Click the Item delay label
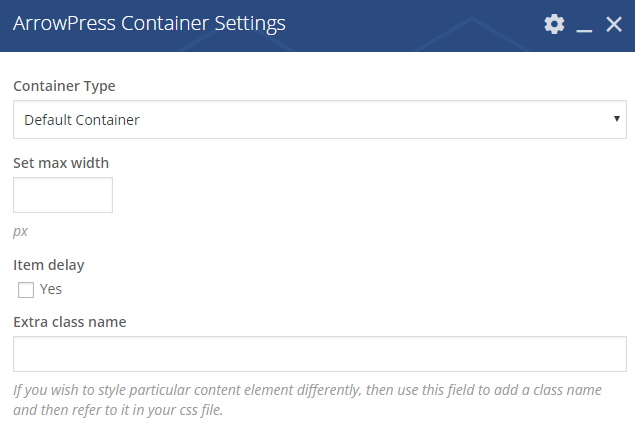635x431 pixels. pyautogui.click(x=49, y=265)
